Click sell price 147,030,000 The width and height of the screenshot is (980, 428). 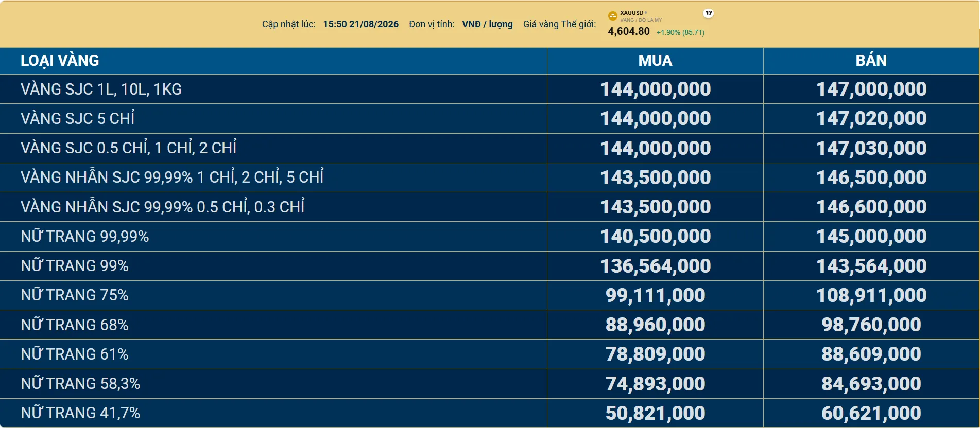[871, 148]
